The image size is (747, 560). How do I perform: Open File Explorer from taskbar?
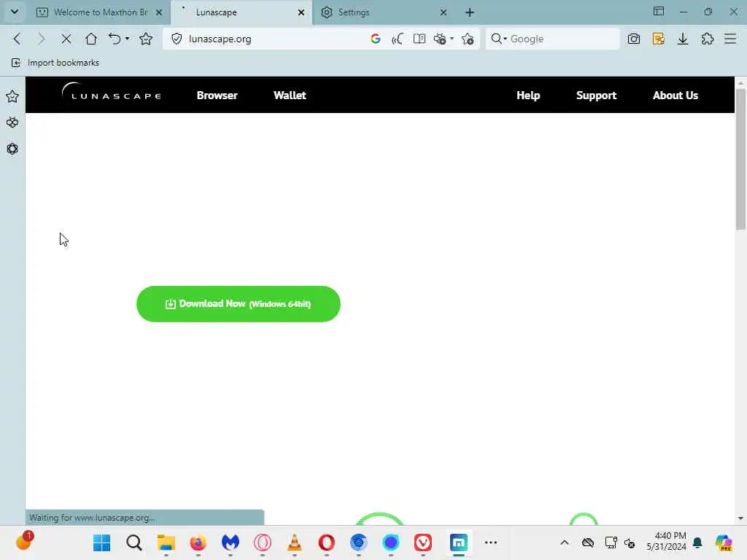[x=166, y=542]
